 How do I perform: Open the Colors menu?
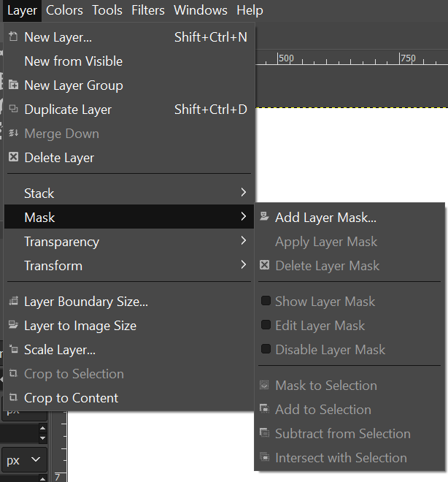coord(64,10)
